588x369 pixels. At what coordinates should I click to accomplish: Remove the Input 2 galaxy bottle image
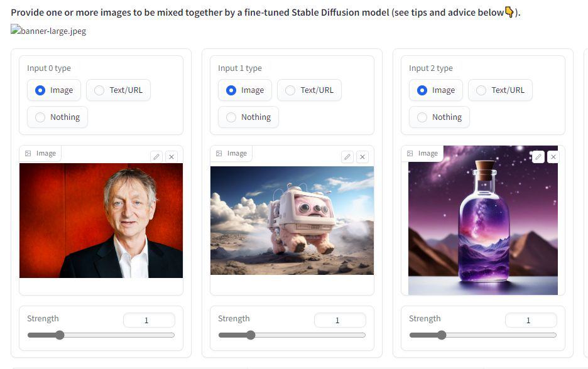click(x=553, y=157)
